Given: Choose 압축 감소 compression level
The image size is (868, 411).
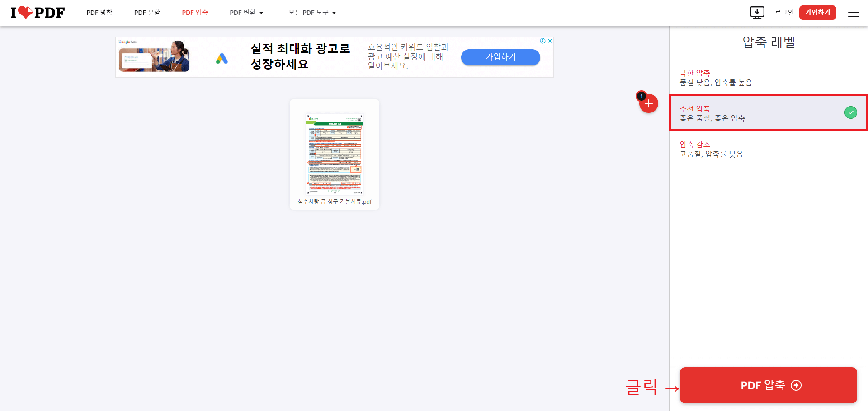Looking at the screenshot, I should pyautogui.click(x=769, y=149).
